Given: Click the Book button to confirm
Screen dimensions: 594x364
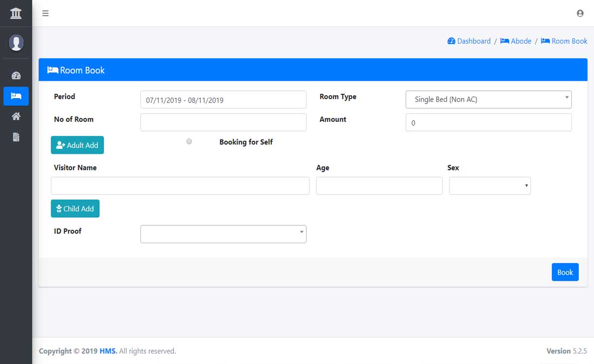Looking at the screenshot, I should pyautogui.click(x=565, y=272).
